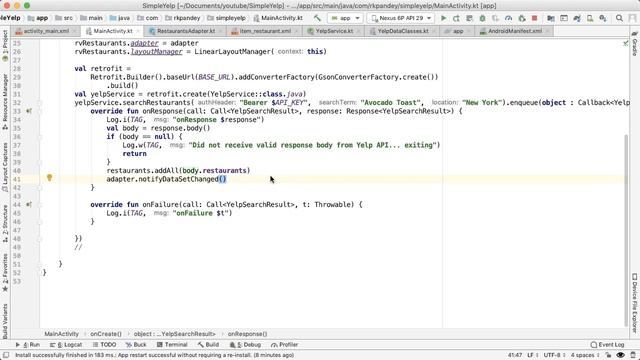Click the onResponse() breadcrumb
This screenshot has width=640, height=360.
pyautogui.click(x=247, y=334)
